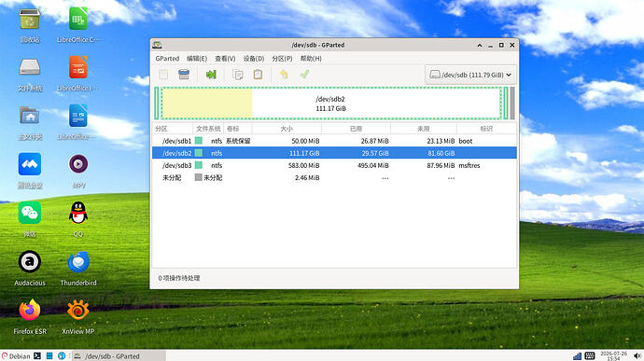The image size is (644, 361).
Task: Click the Copy partition toolbar icon
Action: tap(237, 75)
